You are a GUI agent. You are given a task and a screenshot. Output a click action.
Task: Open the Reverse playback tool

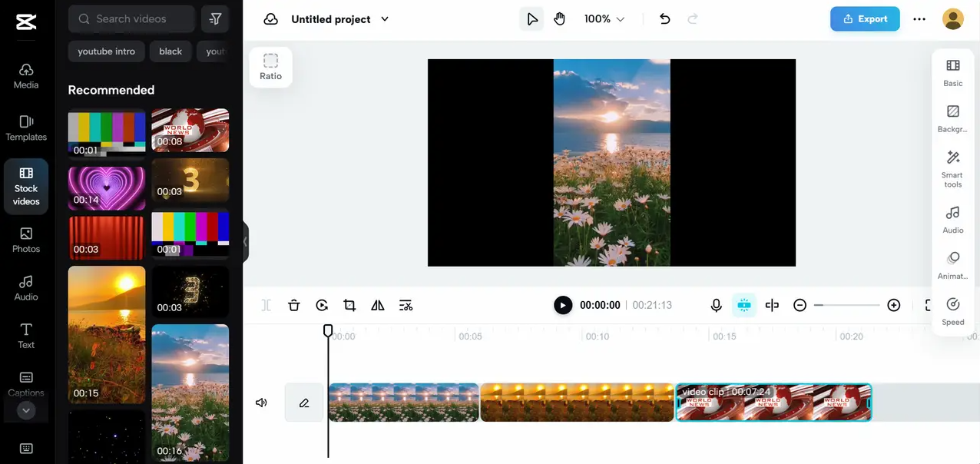322,305
